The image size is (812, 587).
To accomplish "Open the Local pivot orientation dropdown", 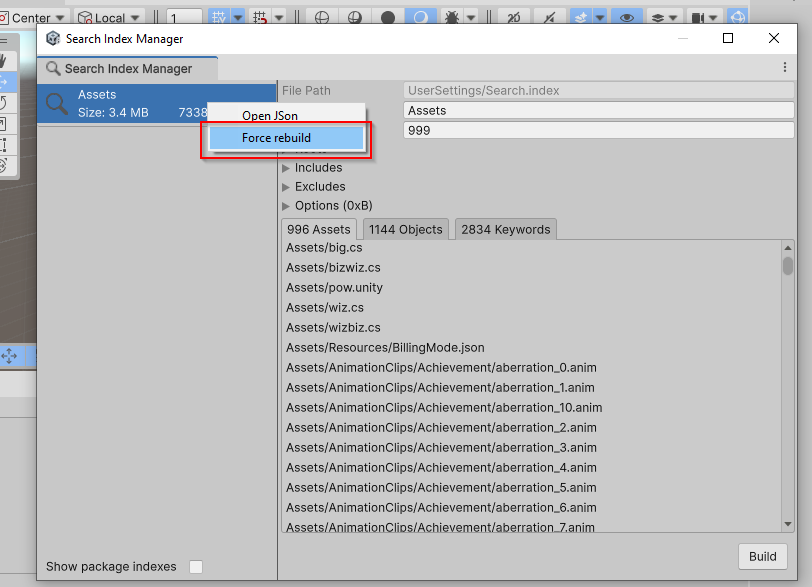I will coord(110,16).
